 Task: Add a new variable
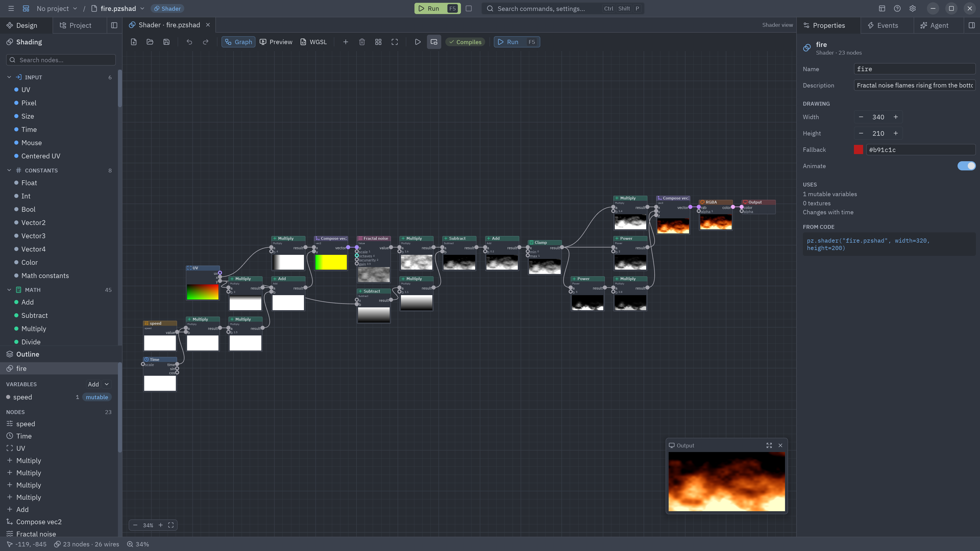point(93,384)
